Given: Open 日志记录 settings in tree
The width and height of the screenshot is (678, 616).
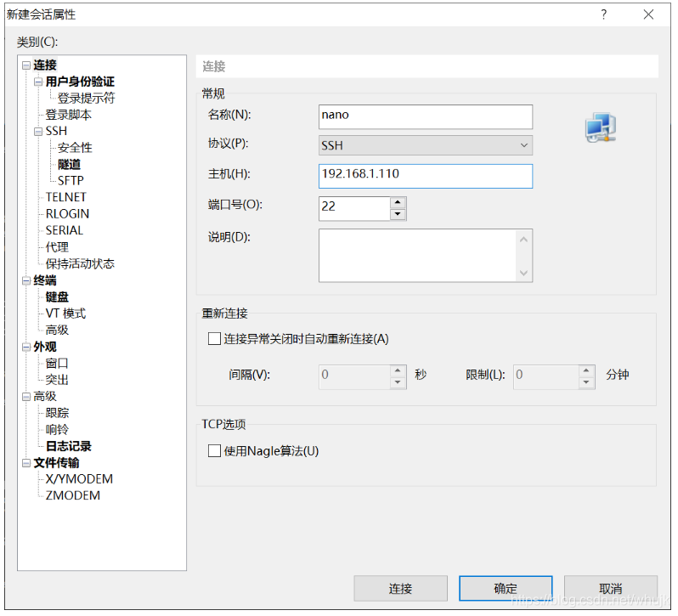Looking at the screenshot, I should click(69, 447).
